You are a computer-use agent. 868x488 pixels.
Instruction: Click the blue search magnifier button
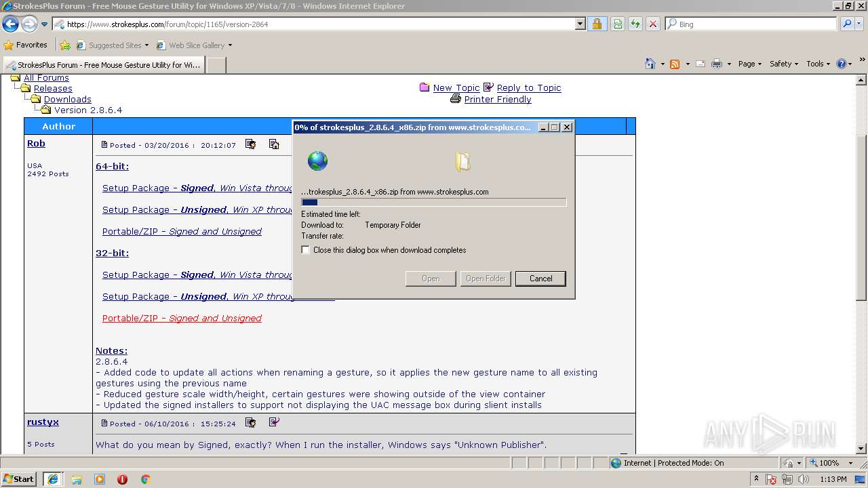click(846, 24)
